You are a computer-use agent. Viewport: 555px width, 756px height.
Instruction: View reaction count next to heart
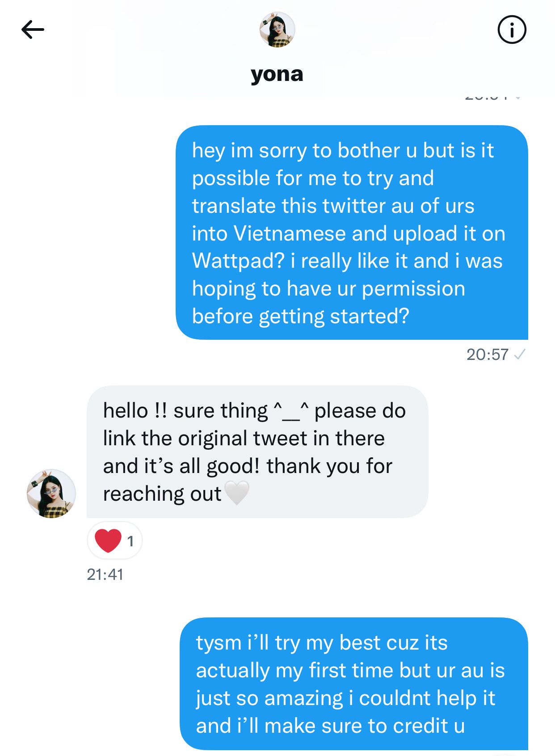pos(130,541)
